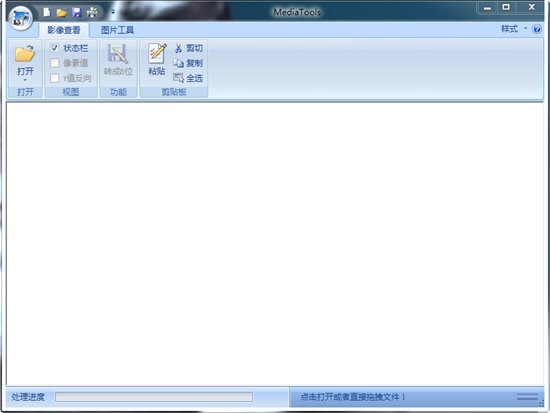Image resolution: width=550 pixels, height=413 pixels.
Task: Click the resize grip at window corner
Action: pyautogui.click(x=542, y=404)
